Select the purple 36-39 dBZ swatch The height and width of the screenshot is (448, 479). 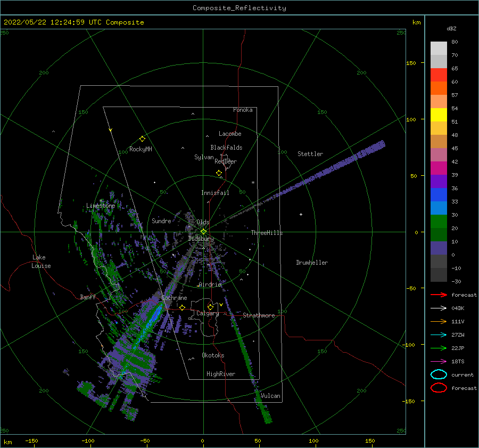pos(439,181)
